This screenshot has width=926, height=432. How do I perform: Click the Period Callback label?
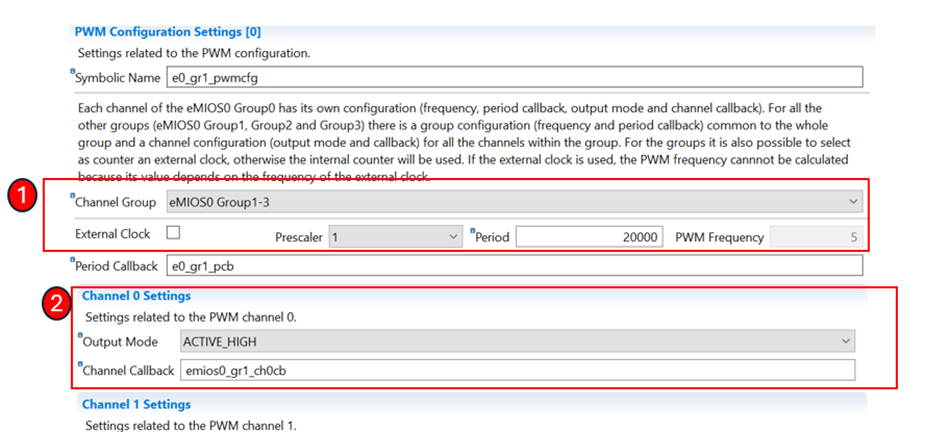116,266
